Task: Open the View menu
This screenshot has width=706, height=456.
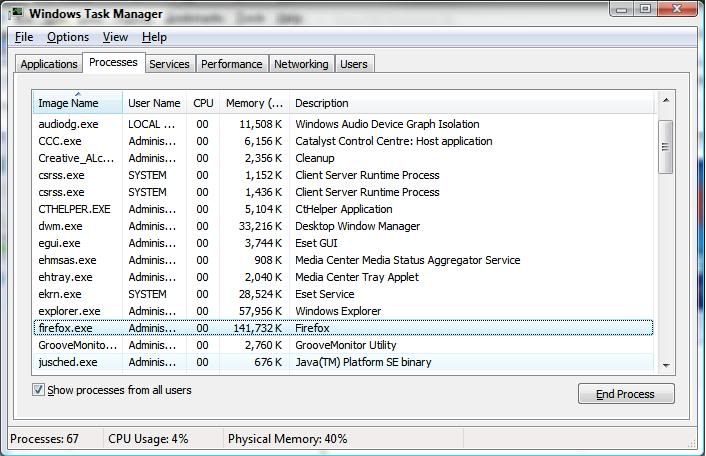Action: (x=115, y=37)
